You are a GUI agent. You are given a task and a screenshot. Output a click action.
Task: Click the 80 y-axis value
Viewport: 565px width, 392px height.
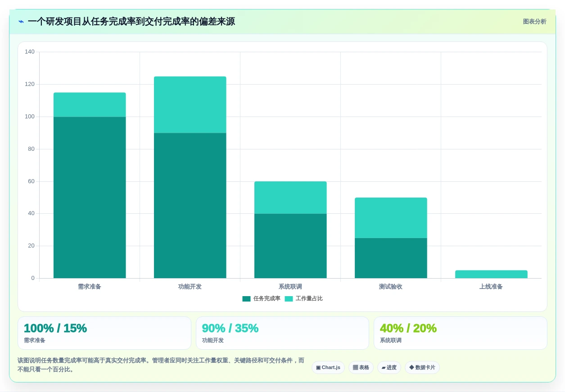point(31,149)
